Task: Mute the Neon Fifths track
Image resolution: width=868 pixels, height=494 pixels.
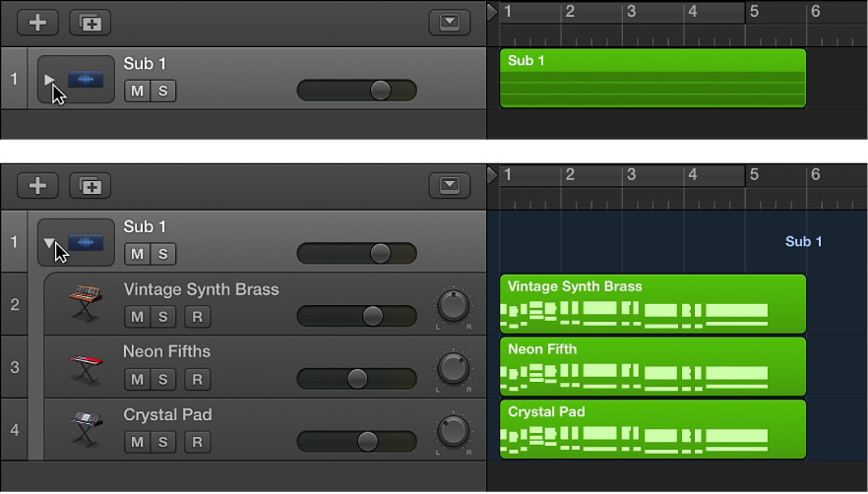Action: click(x=138, y=380)
